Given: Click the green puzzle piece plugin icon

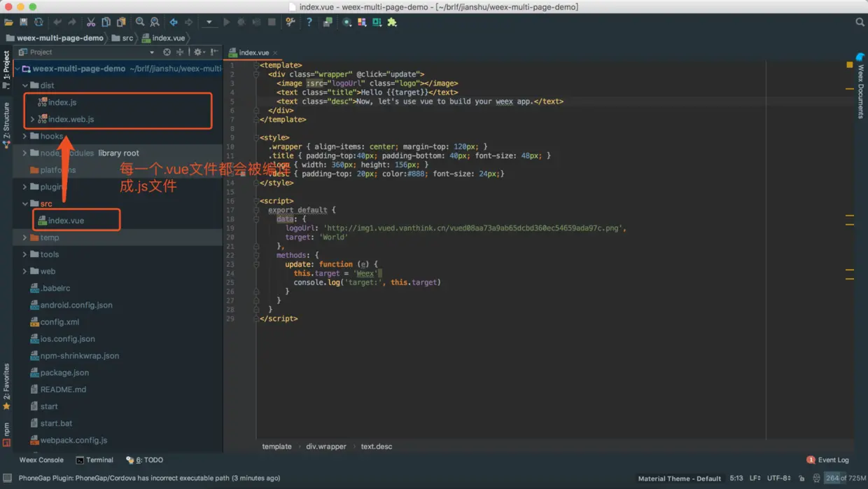Looking at the screenshot, I should (392, 22).
